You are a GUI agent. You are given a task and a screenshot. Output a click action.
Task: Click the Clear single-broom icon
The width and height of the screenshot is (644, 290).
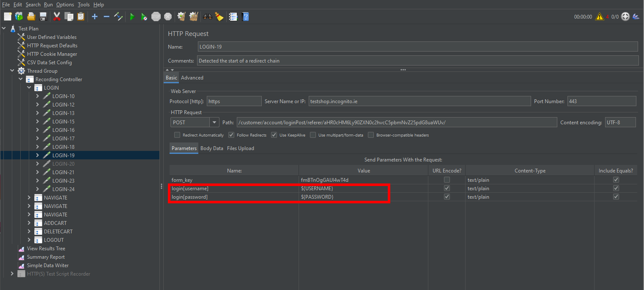tap(182, 16)
